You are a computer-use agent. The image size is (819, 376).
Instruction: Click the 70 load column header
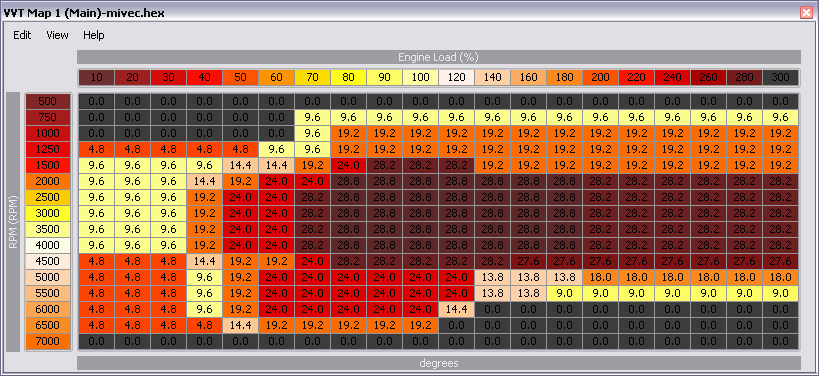312,77
